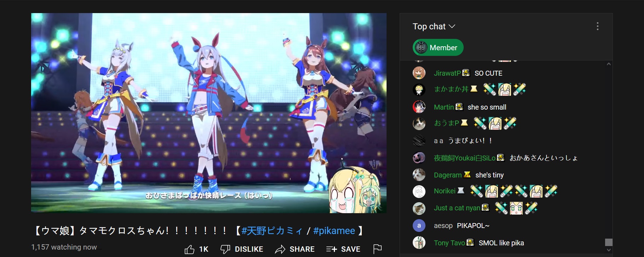
Task: Click the member badge next to おうまP
Action: (464, 123)
